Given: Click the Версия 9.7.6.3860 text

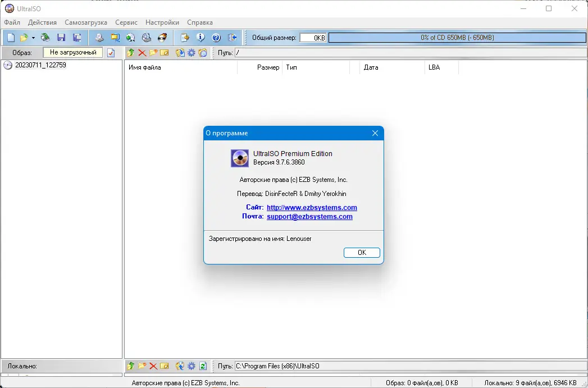Looking at the screenshot, I should pyautogui.click(x=279, y=162).
